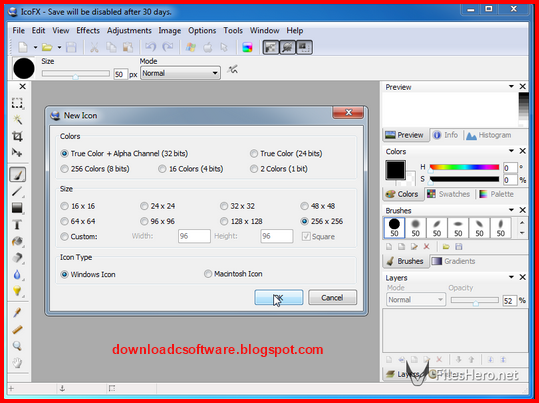Select the Eraser tool
Screen dimensions: 539x403
17,258
